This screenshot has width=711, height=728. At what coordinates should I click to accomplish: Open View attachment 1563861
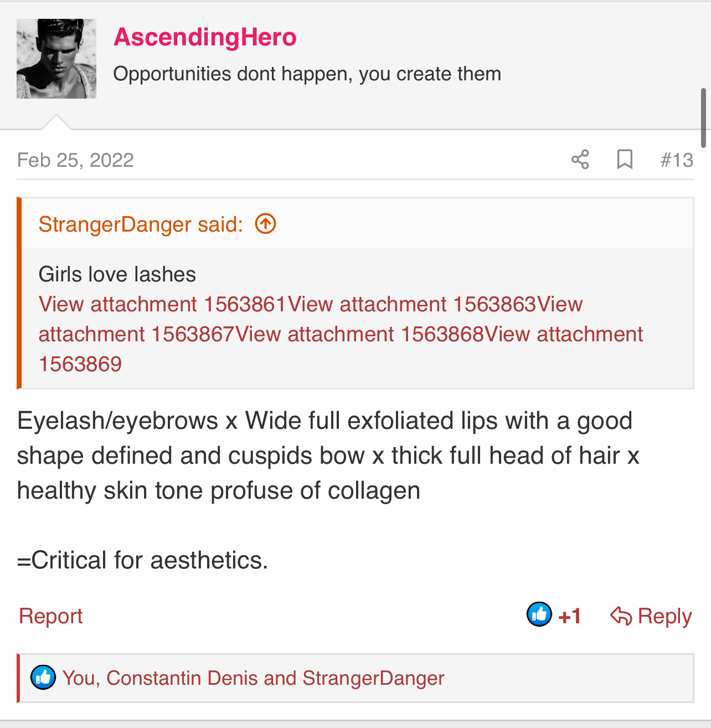(x=162, y=304)
